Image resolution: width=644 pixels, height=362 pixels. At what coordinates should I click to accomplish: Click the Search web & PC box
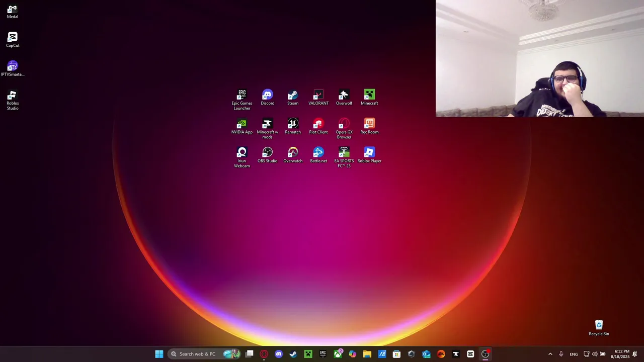tap(204, 354)
